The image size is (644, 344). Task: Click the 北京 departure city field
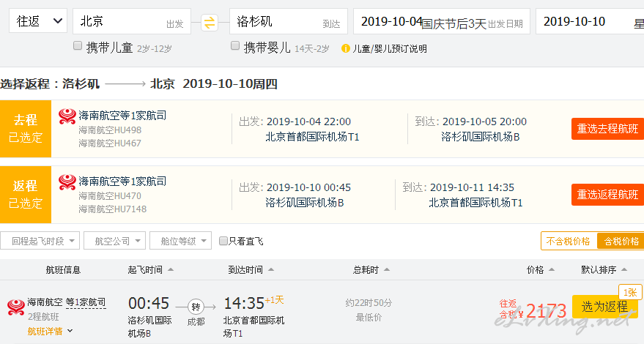point(132,21)
